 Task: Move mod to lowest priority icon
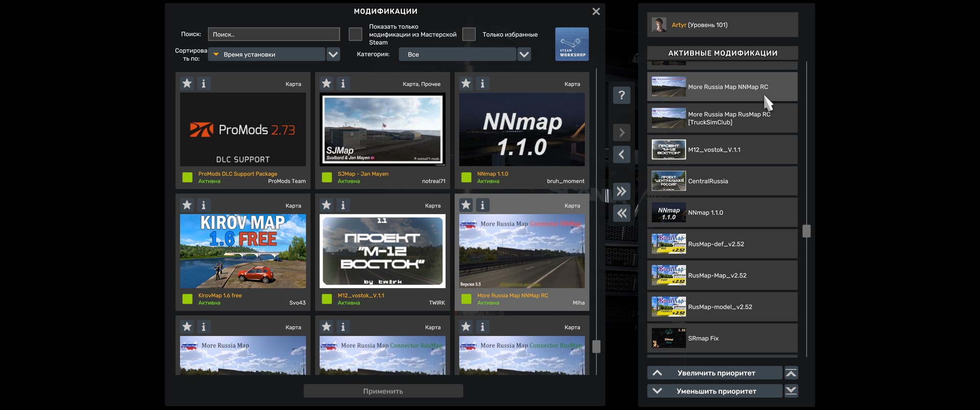point(791,391)
